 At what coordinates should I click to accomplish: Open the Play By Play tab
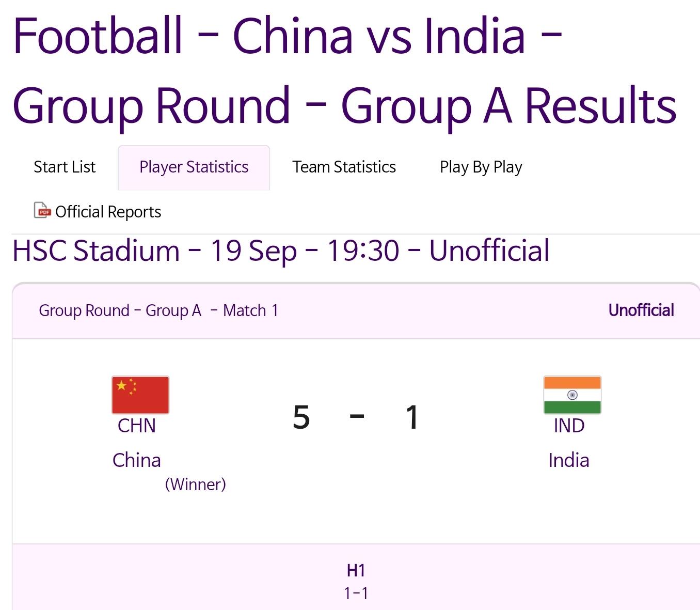[x=481, y=167]
